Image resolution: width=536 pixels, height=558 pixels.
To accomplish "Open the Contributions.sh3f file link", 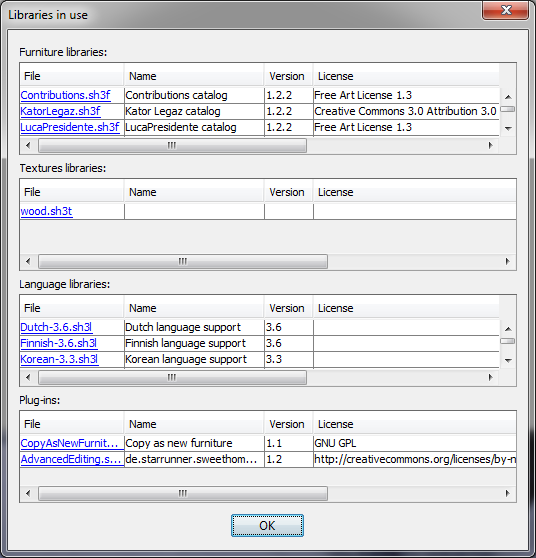I will pos(65,95).
